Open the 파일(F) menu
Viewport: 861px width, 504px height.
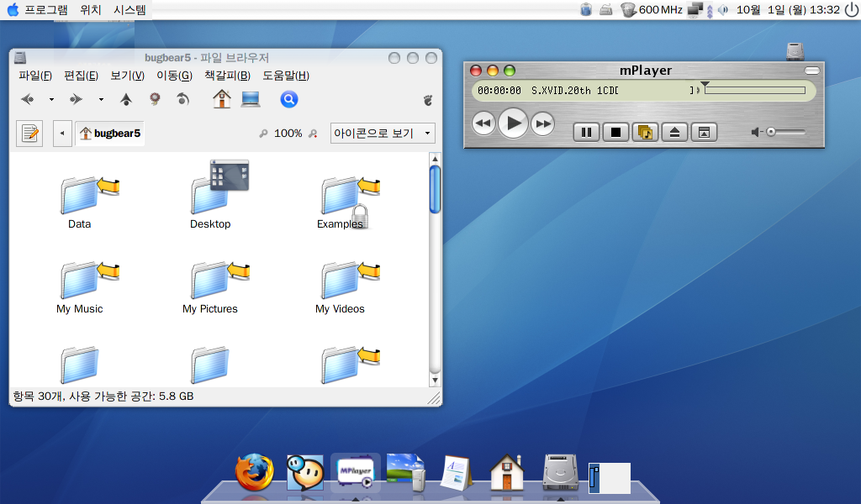click(x=35, y=76)
